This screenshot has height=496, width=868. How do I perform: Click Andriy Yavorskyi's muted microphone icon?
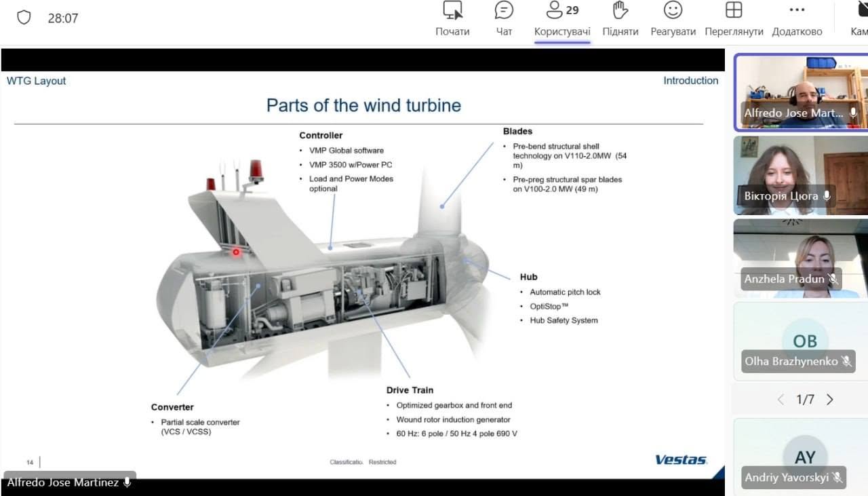pos(837,478)
